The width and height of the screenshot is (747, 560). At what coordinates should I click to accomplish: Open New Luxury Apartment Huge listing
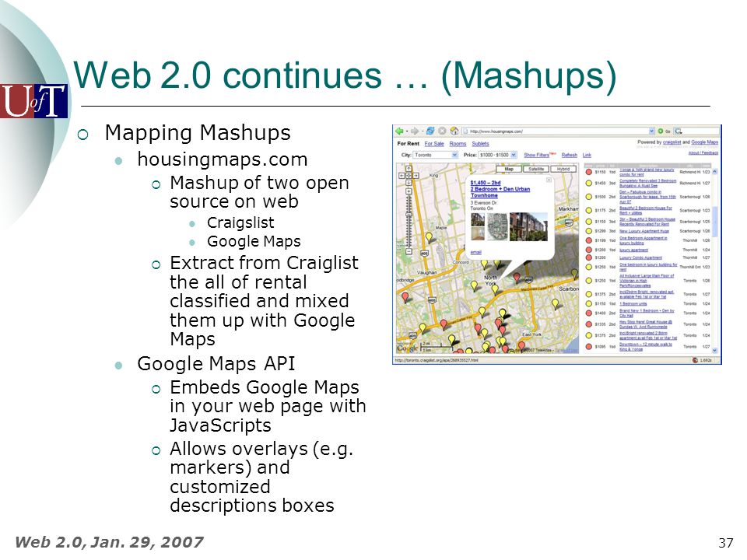(x=644, y=231)
